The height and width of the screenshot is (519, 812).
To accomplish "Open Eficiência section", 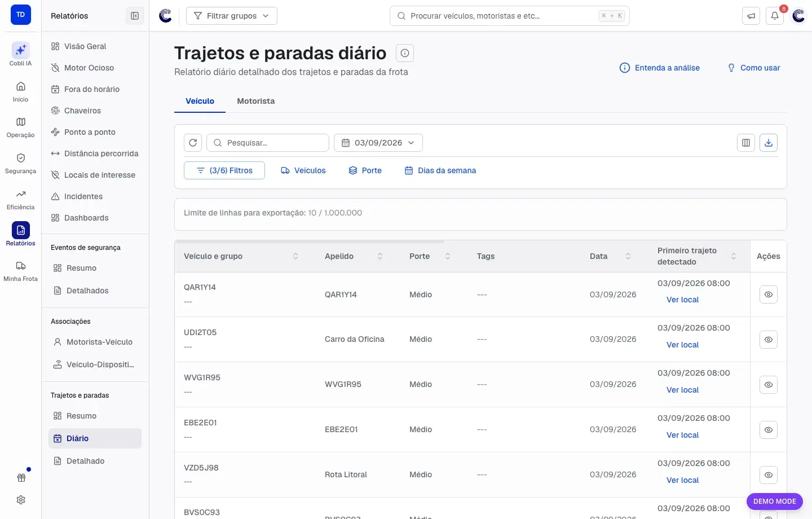I will [20, 200].
